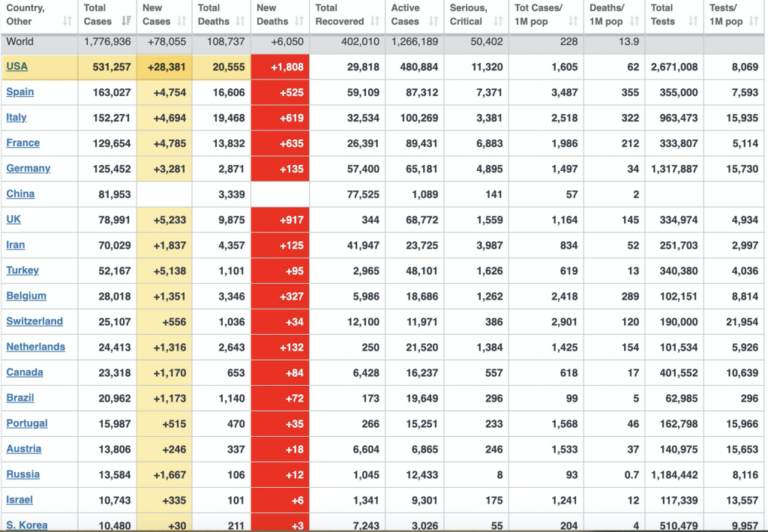Go to the Brazil link
The height and width of the screenshot is (532, 768).
20,398
